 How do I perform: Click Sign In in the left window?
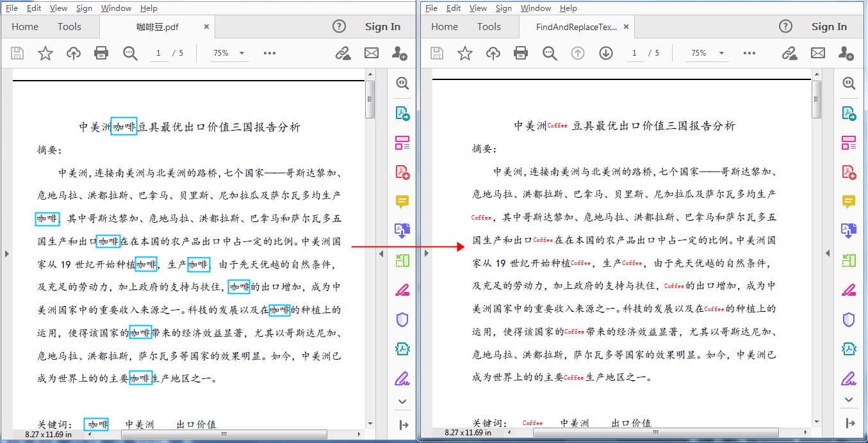(x=382, y=26)
